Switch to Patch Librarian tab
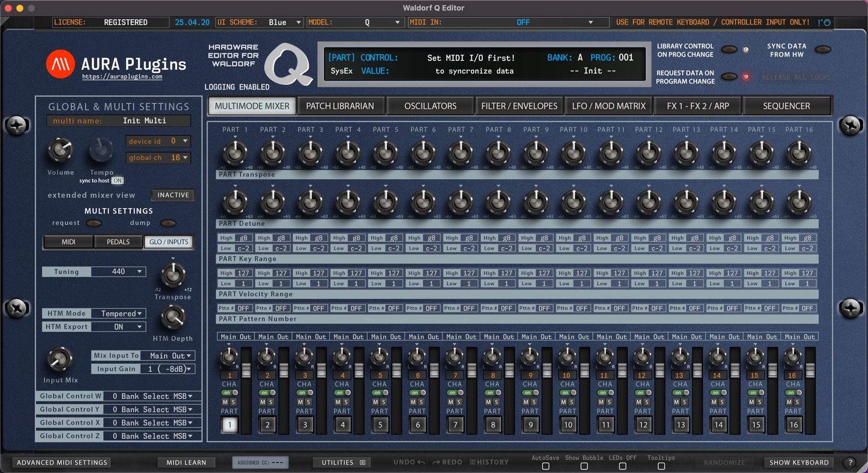Viewport: 868px width, 473px height. point(340,106)
